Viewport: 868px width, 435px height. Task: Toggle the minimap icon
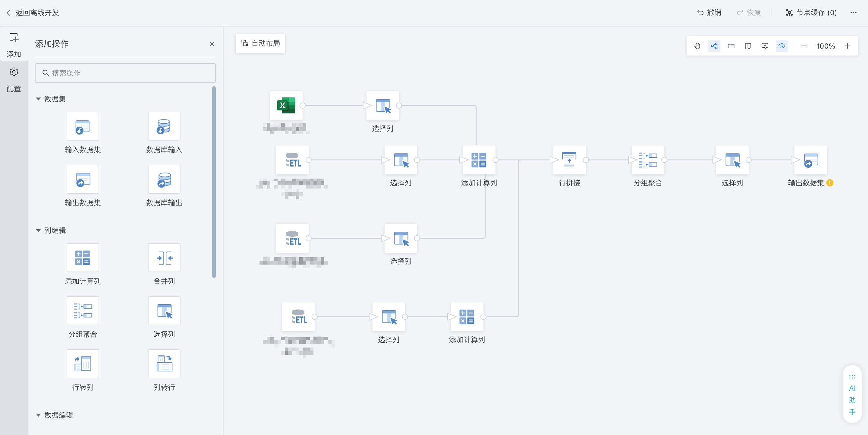(x=748, y=46)
